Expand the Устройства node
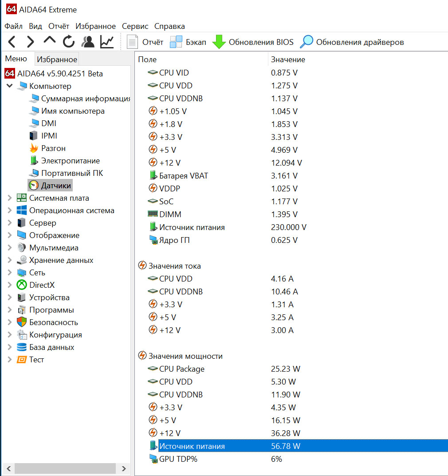Image resolution: width=448 pixels, height=476 pixels. [10, 297]
